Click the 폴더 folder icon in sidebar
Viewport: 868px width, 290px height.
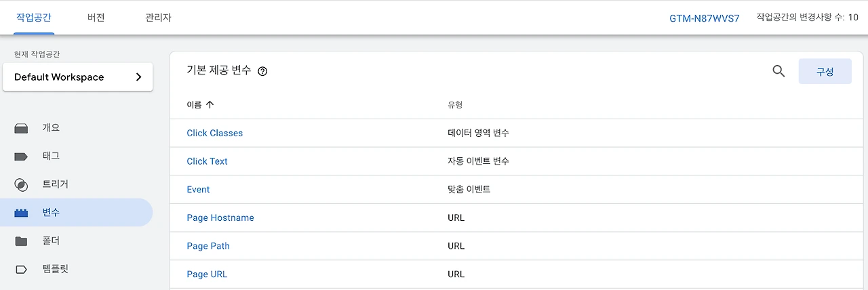click(x=21, y=241)
